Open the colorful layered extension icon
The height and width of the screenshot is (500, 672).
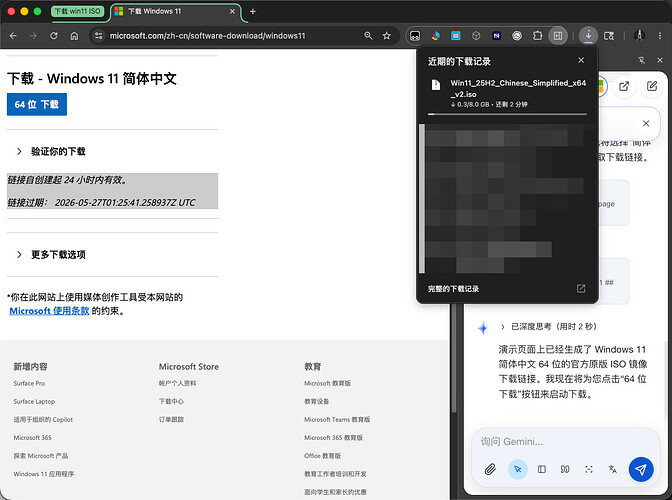tap(435, 36)
